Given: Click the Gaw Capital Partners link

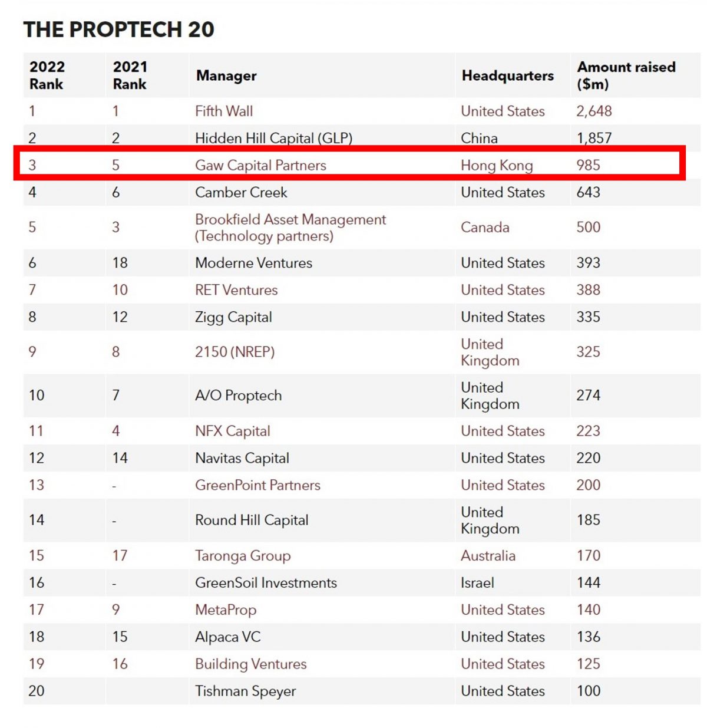Looking at the screenshot, I should [x=260, y=165].
